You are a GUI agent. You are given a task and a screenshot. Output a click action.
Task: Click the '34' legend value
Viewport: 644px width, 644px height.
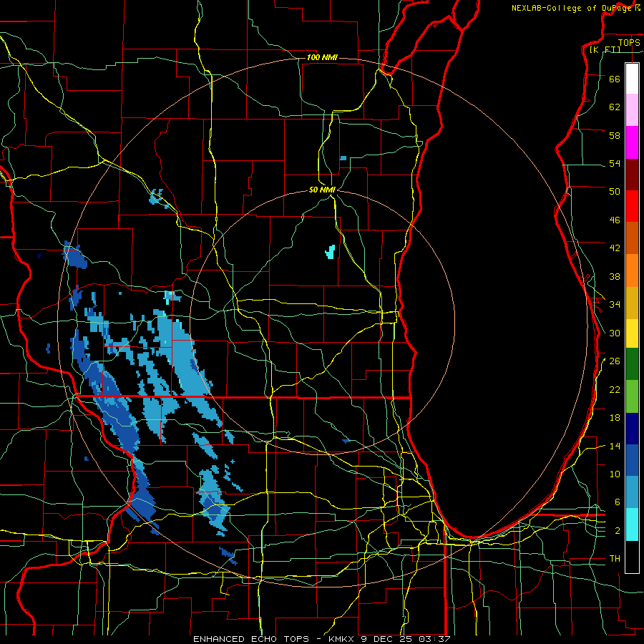(615, 305)
